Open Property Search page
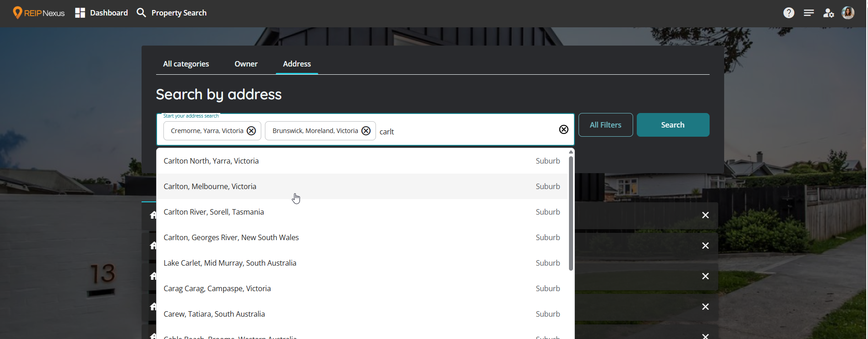Image resolution: width=868 pixels, height=339 pixels. pyautogui.click(x=172, y=13)
